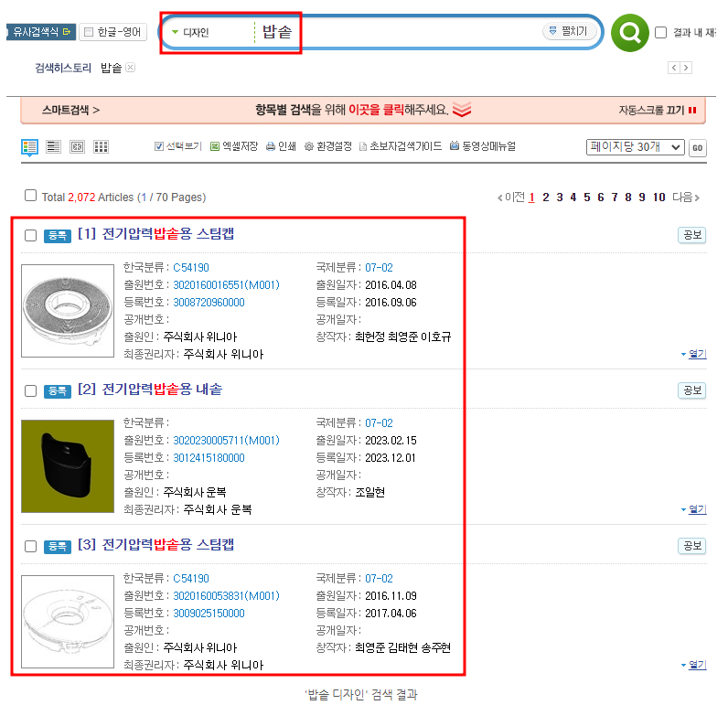Viewport: 728px width, 705px height.
Task: Click the green magnifier search button
Action: click(629, 33)
